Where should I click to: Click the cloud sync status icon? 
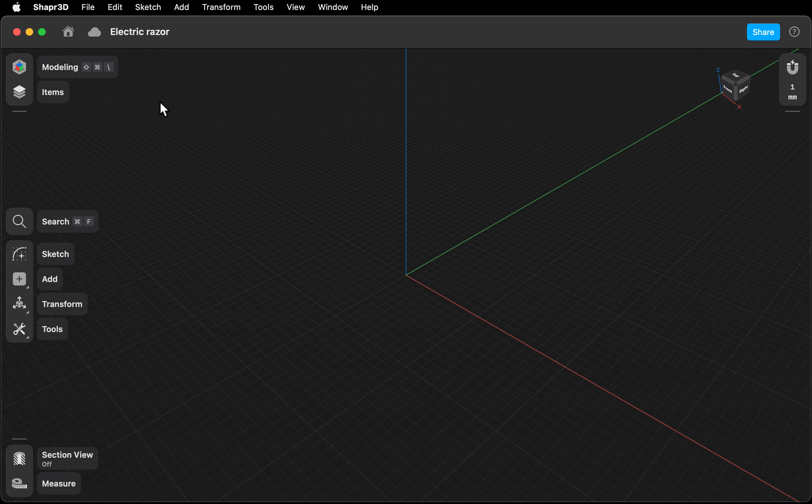[x=94, y=32]
